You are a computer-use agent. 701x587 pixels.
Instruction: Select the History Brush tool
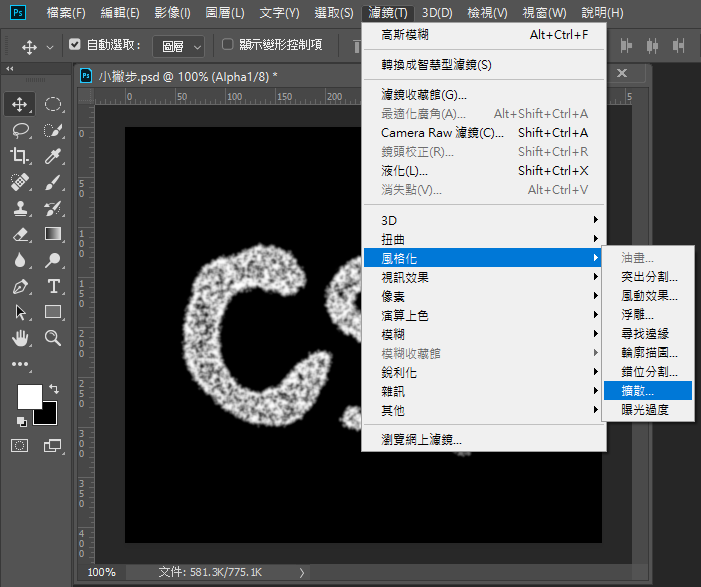(53, 208)
